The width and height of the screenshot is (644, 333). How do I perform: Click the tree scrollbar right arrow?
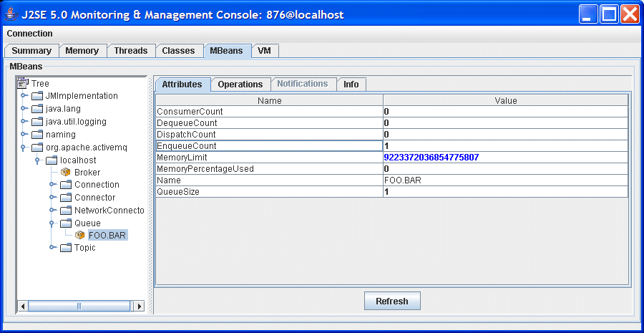coord(140,307)
